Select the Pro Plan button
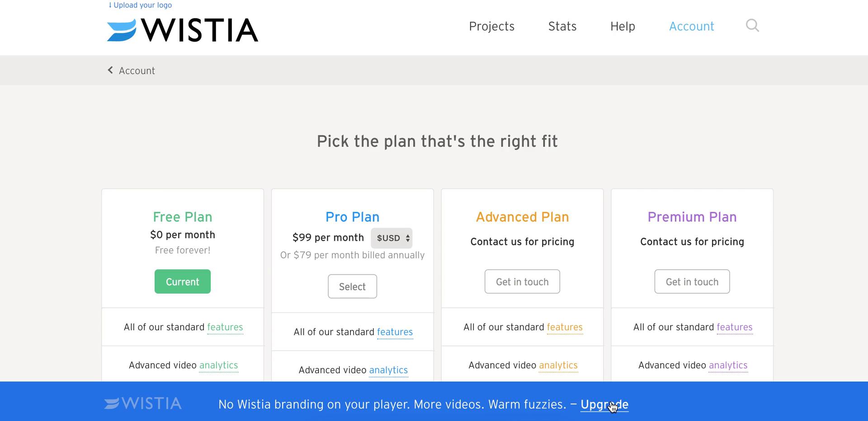 click(352, 286)
